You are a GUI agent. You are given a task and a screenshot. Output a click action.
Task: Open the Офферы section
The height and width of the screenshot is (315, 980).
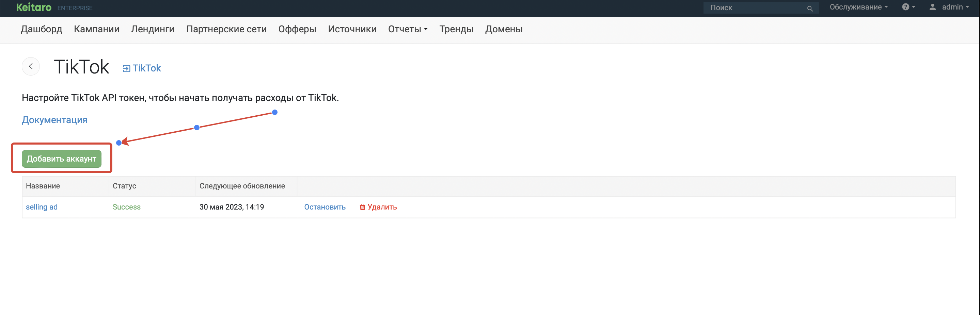click(297, 29)
